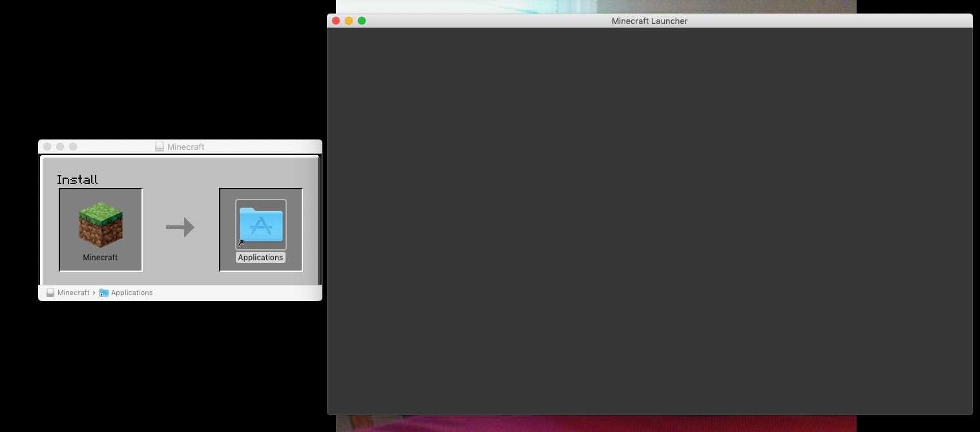Zoom the Minecraft disk image window
This screenshot has height=432, width=980.
73,147
